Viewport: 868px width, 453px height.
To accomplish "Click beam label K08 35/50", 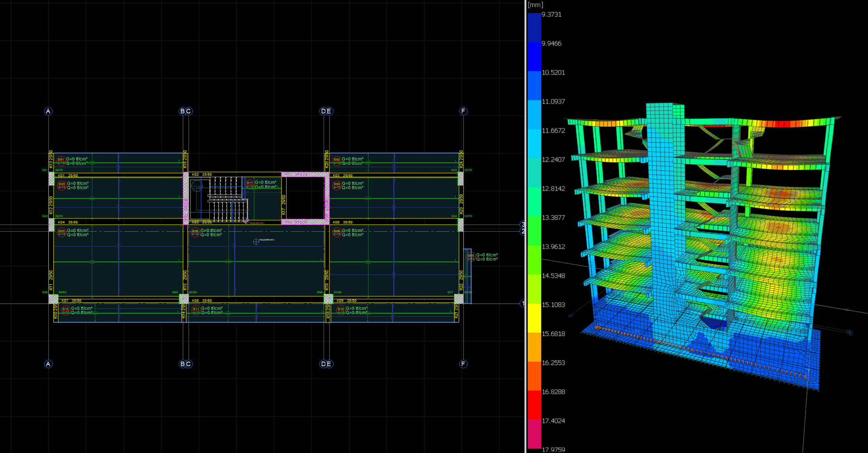I will click(202, 300).
